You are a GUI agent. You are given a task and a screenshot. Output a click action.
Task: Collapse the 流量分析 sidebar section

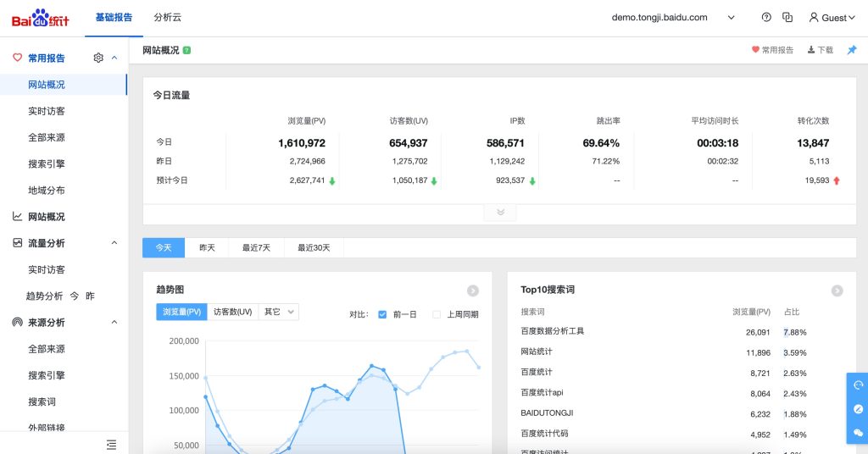click(114, 243)
